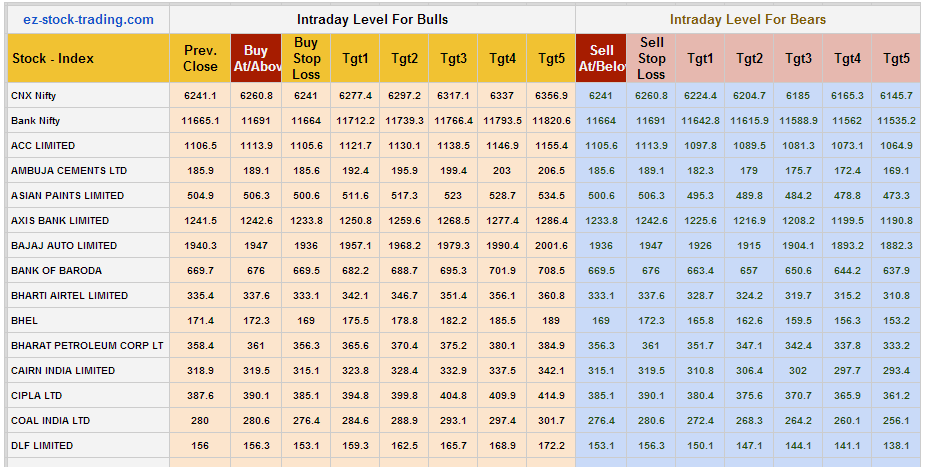Select ASIAN PAINTS LIMITED stock name
This screenshot has height=470, width=925.
point(67,196)
